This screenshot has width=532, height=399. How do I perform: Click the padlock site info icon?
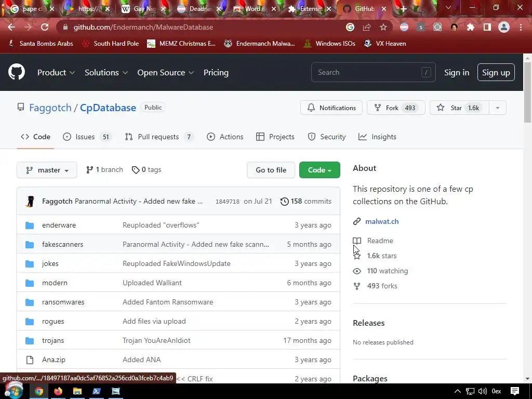point(65,27)
